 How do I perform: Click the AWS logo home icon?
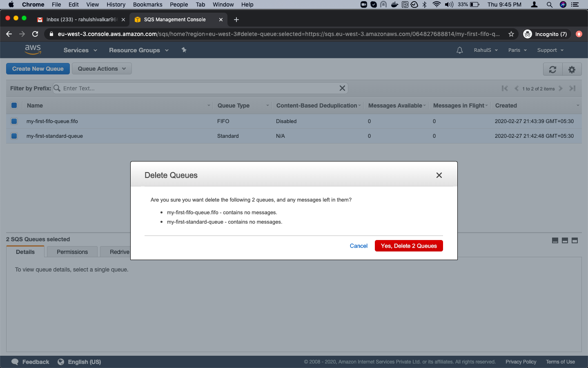pos(33,49)
